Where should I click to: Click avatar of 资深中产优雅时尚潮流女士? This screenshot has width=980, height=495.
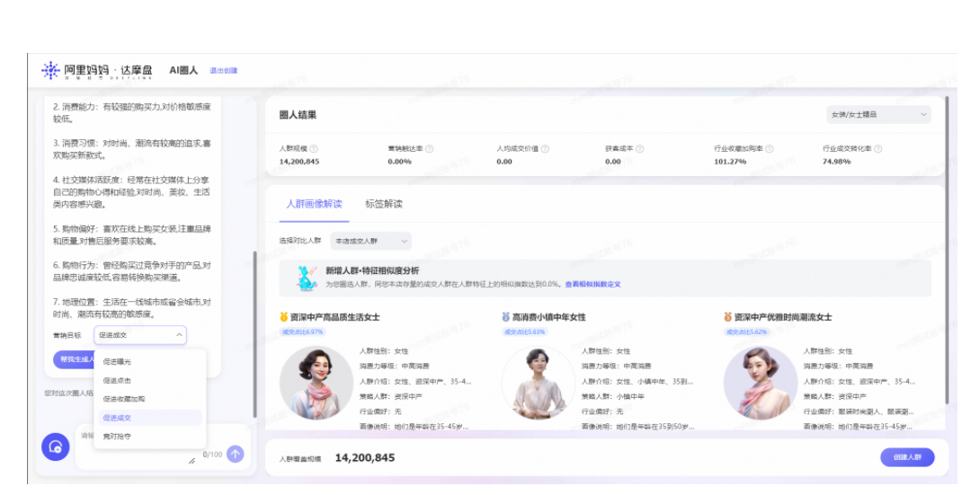[760, 383]
